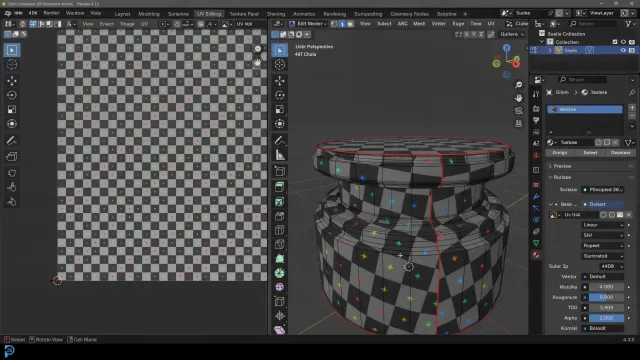Select the Loop Cut tool
This screenshot has width=640, height=360.
point(280,230)
